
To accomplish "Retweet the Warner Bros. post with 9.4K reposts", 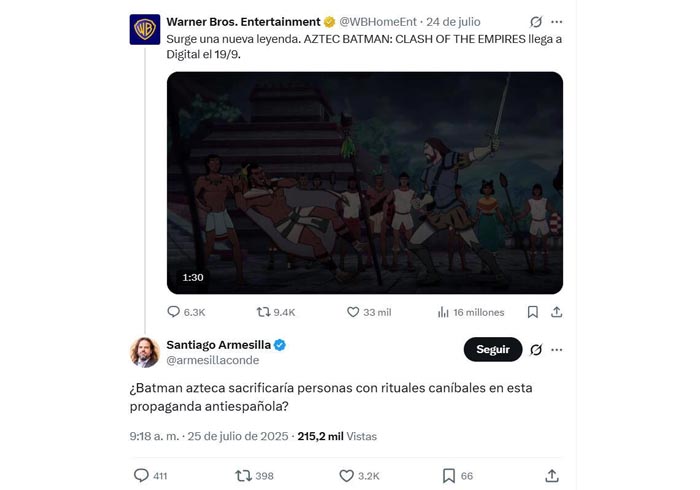I will coord(275,312).
